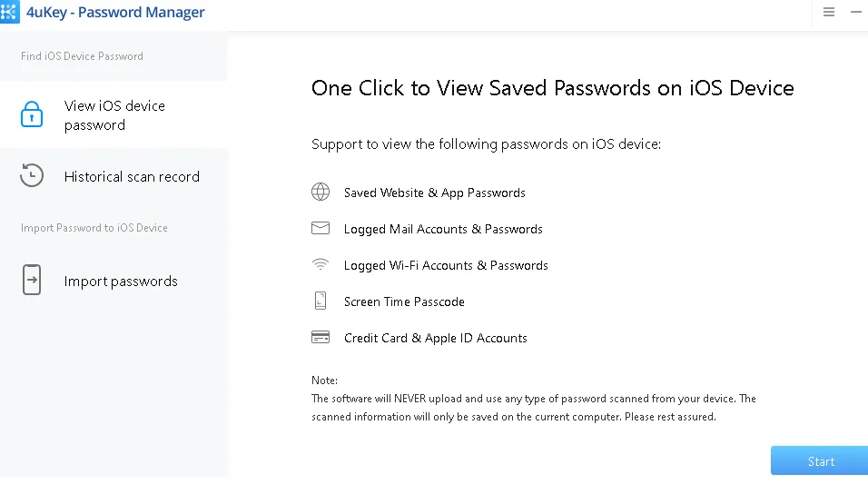Click the credit card icon
This screenshot has height=494, width=868.
pyautogui.click(x=321, y=338)
